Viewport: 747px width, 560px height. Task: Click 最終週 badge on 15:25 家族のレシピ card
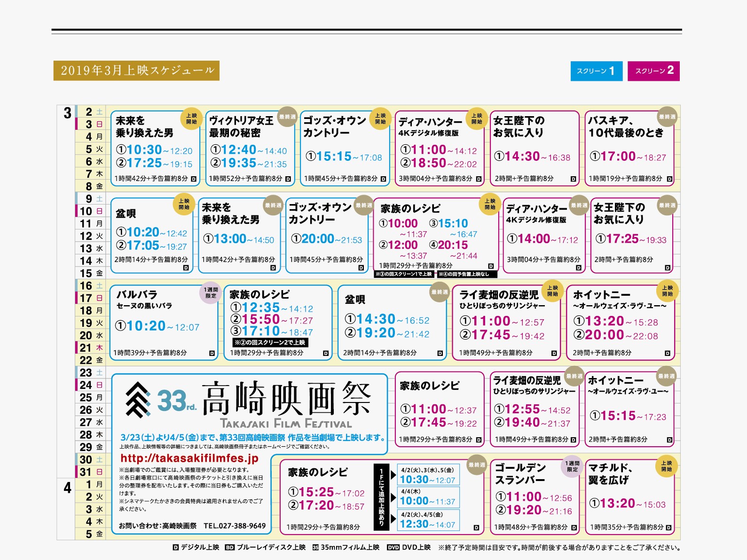pyautogui.click(x=477, y=465)
